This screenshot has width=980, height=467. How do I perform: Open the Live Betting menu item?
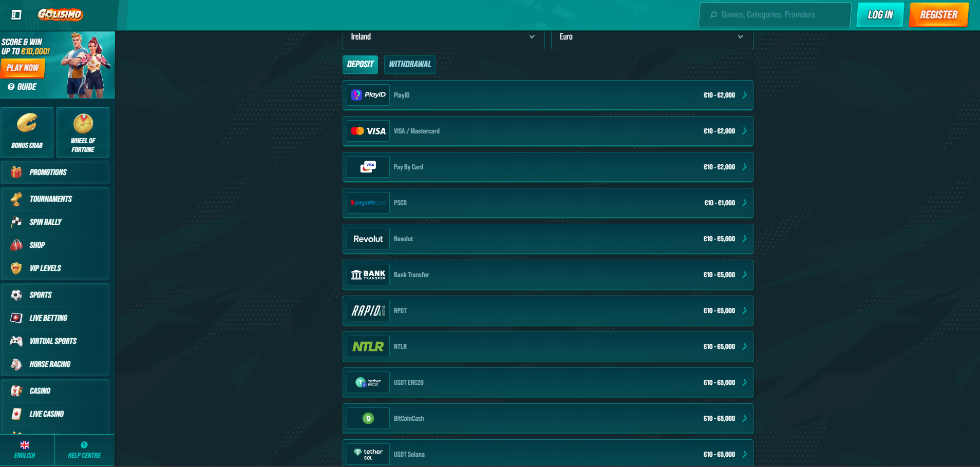[55, 318]
